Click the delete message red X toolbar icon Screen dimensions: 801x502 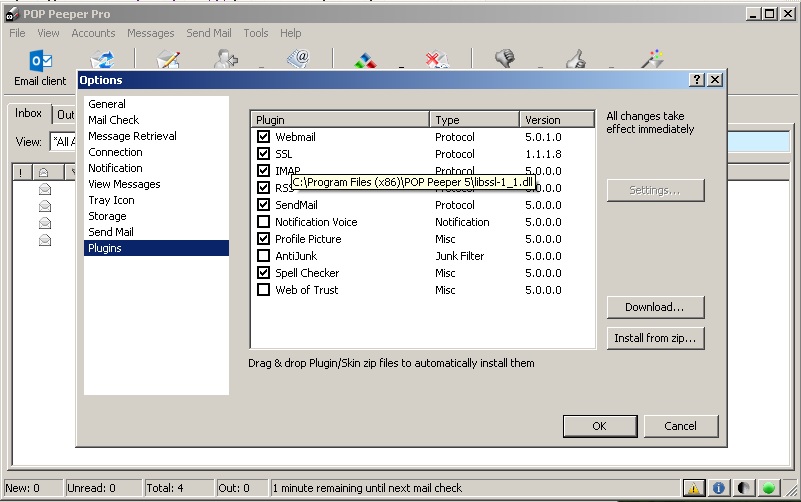click(x=437, y=60)
